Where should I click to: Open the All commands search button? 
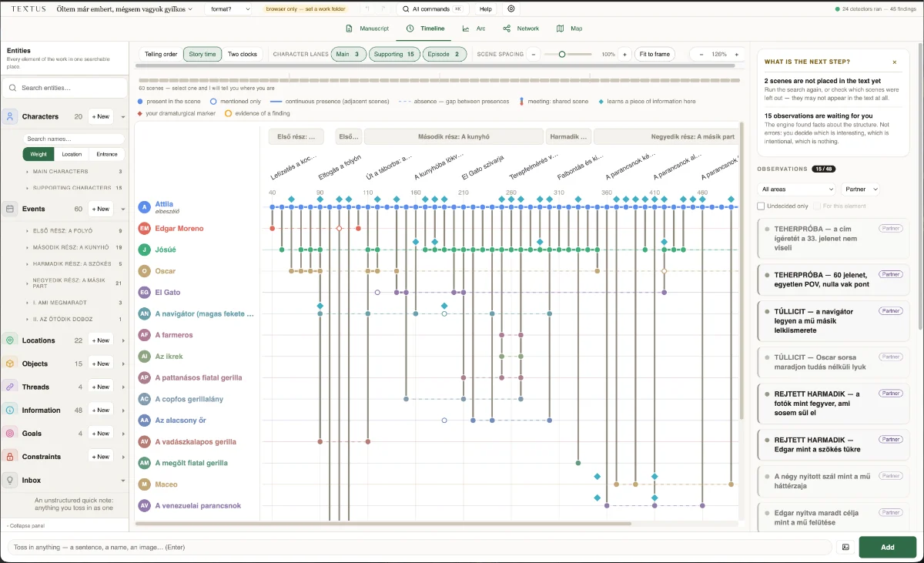432,9
